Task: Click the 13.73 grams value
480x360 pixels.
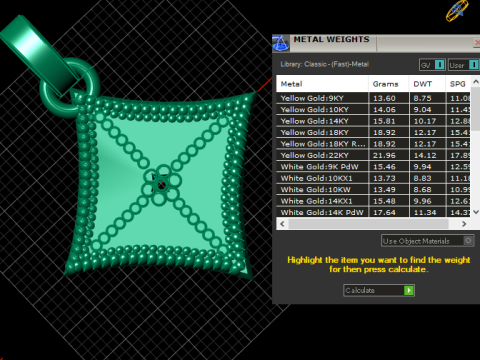Action: click(x=384, y=178)
